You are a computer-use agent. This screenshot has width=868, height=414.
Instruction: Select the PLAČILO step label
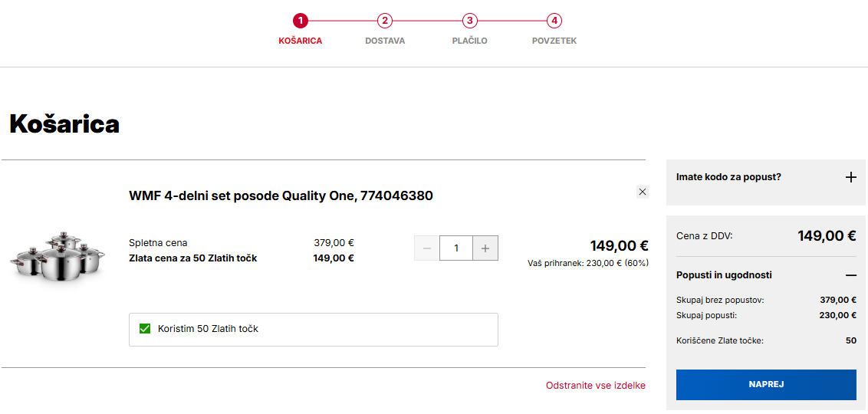[469, 41]
